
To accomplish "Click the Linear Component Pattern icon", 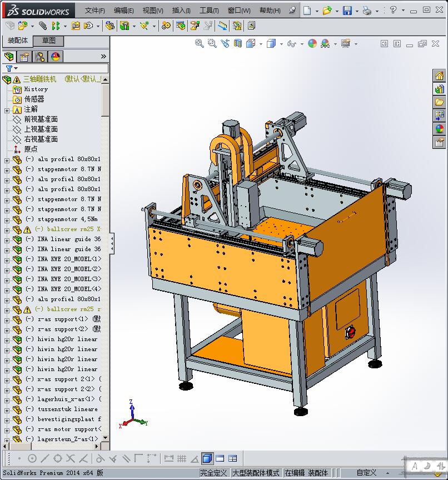I will [x=56, y=26].
